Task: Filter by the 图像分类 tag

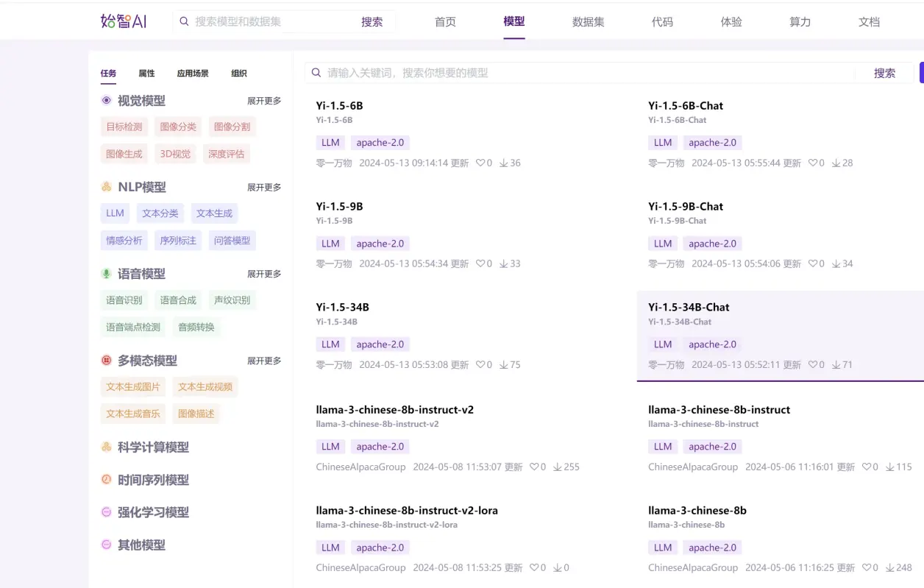Action: point(178,127)
